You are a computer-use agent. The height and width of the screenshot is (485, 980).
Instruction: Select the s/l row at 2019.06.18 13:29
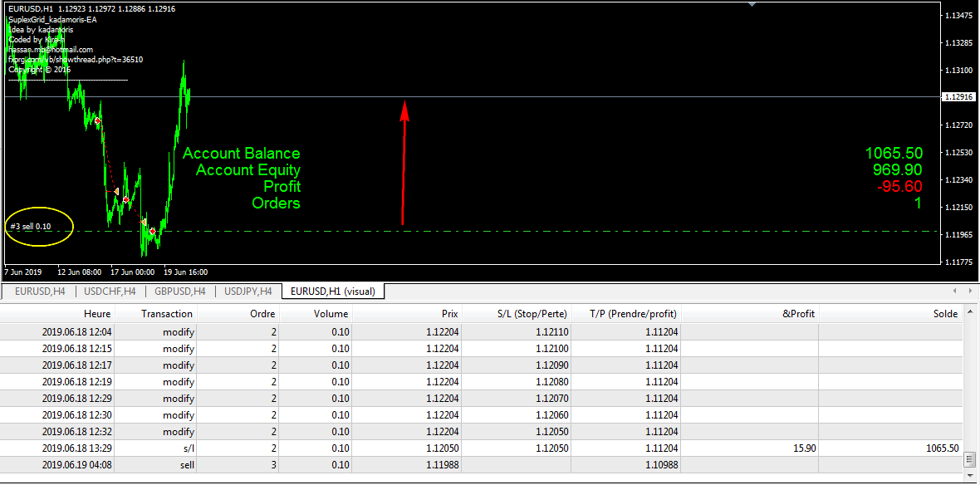click(x=482, y=448)
